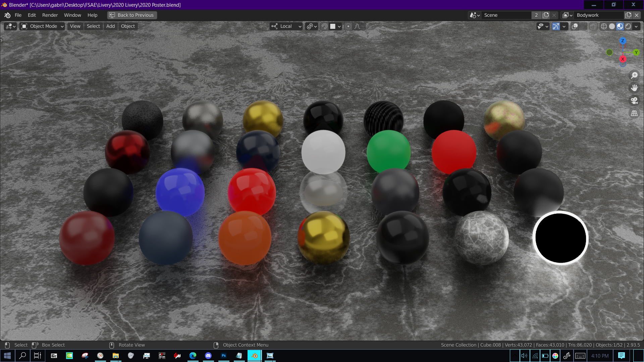The image size is (644, 362).
Task: Open the Render menu
Action: (50, 15)
